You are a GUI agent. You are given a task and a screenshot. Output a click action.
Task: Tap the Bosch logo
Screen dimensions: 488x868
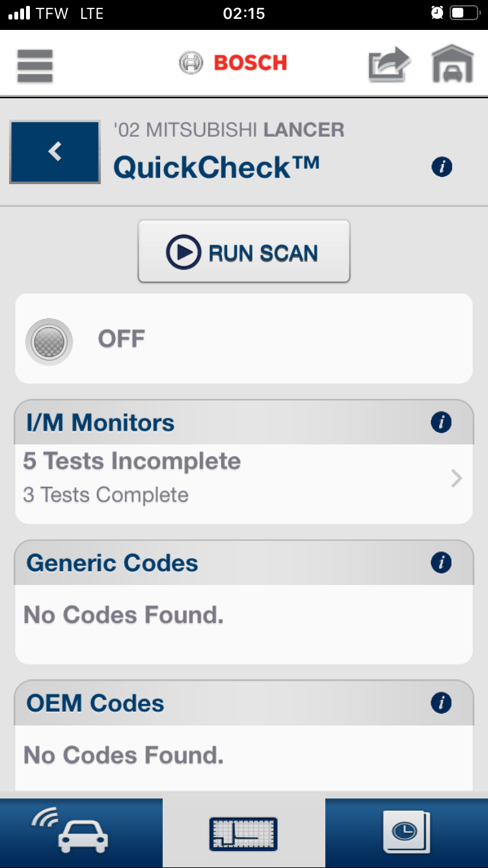click(x=233, y=63)
